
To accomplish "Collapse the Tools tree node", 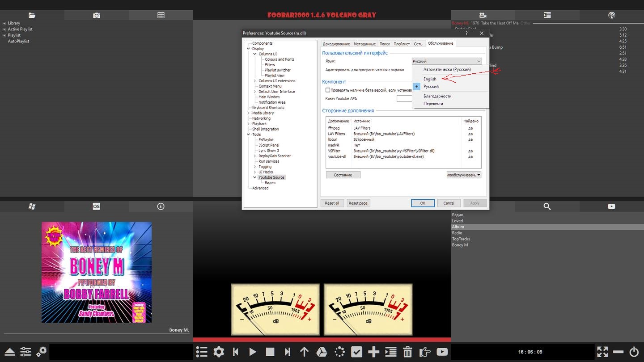I will coord(249,135).
